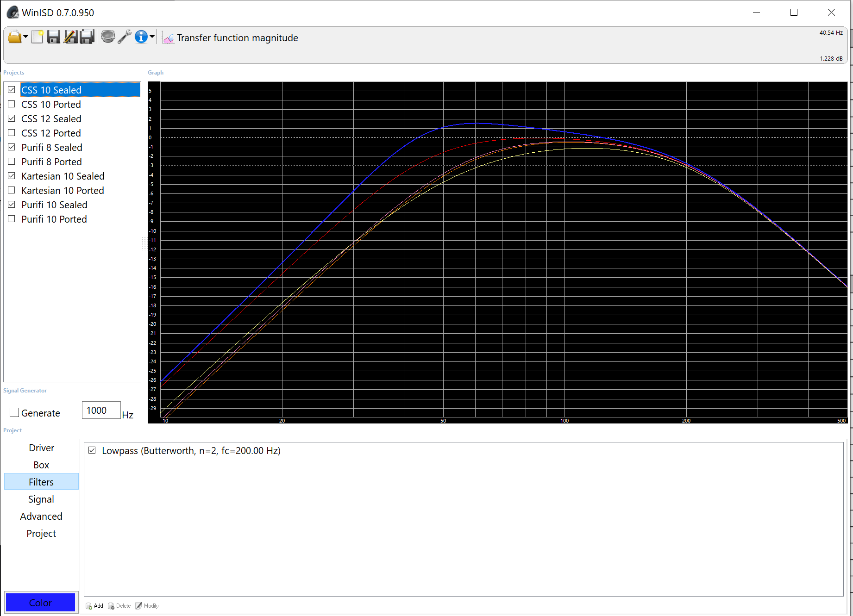853x616 pixels.
Task: Check the Purifi 10 Ported project checkbox
Action: 12,219
